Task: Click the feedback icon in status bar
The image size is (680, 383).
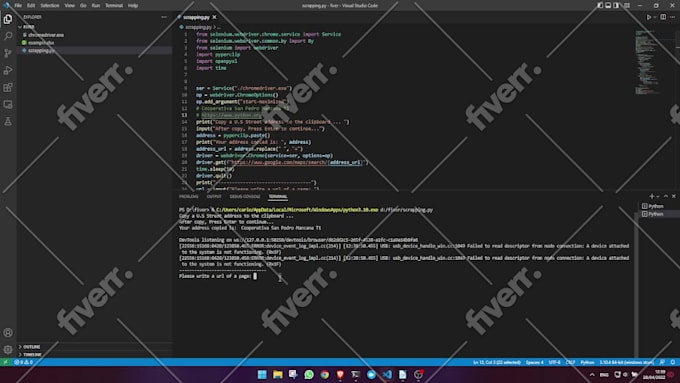Action: point(662,362)
